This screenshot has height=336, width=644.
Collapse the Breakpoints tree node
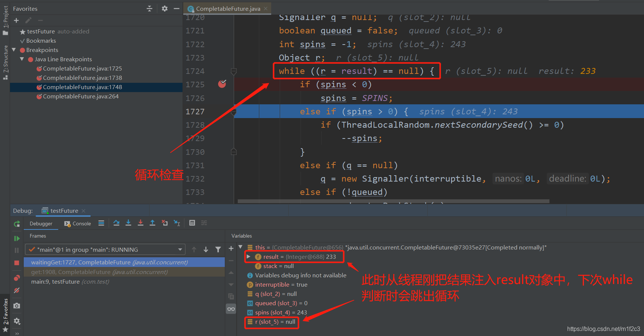(14, 49)
